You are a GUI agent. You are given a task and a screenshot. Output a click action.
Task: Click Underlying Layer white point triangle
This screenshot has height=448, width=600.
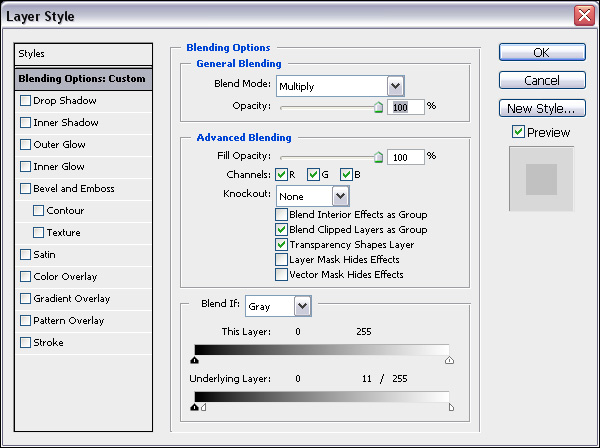tap(451, 408)
